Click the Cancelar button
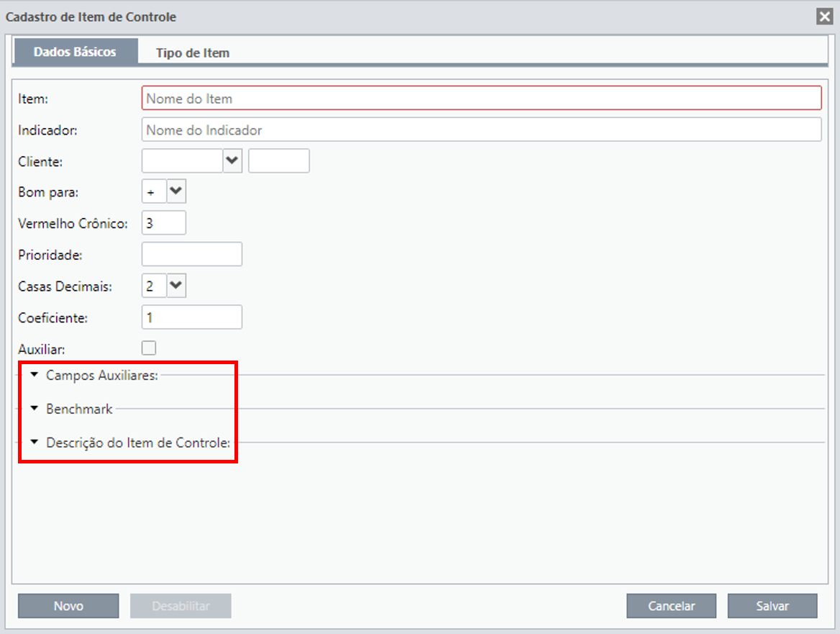The height and width of the screenshot is (634, 840). point(671,606)
